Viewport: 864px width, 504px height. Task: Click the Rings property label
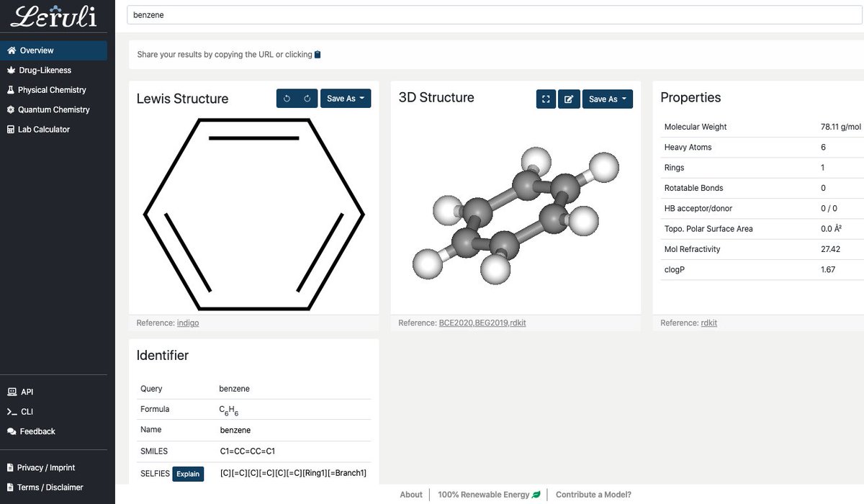(x=674, y=168)
